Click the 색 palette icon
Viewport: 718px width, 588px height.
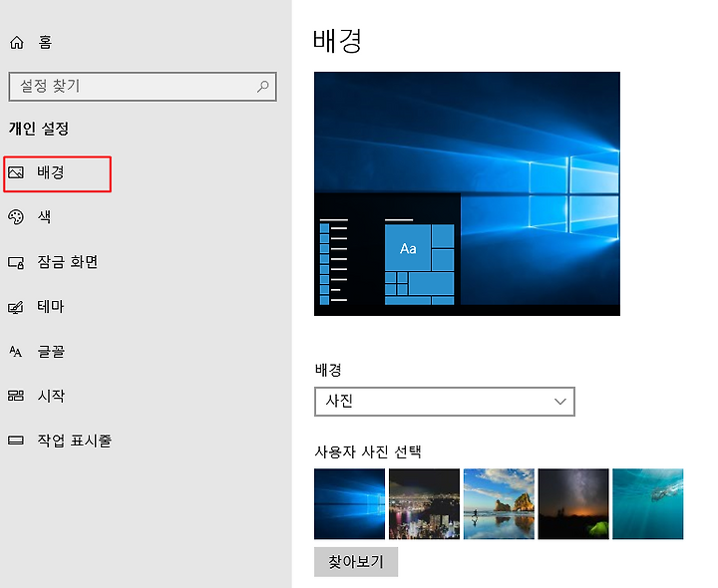coord(16,217)
